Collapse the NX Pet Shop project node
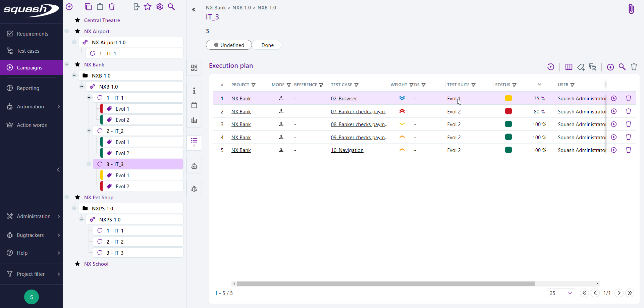The image size is (644, 308). (x=67, y=197)
